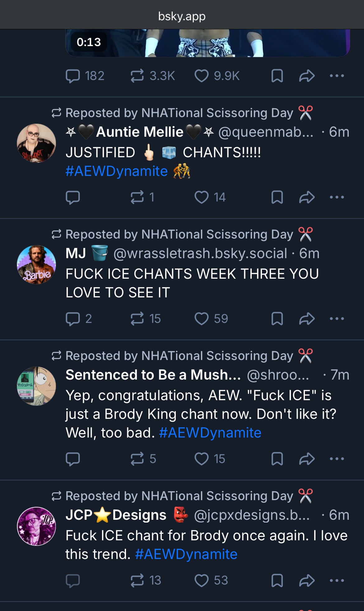Bookmark the JCP Designs post
364x611 pixels.
pyautogui.click(x=277, y=580)
